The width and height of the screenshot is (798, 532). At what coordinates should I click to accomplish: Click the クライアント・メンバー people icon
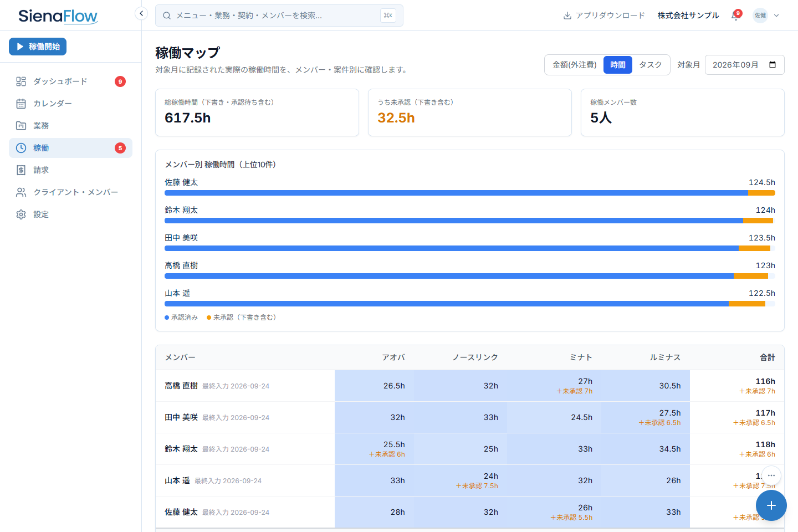[21, 192]
